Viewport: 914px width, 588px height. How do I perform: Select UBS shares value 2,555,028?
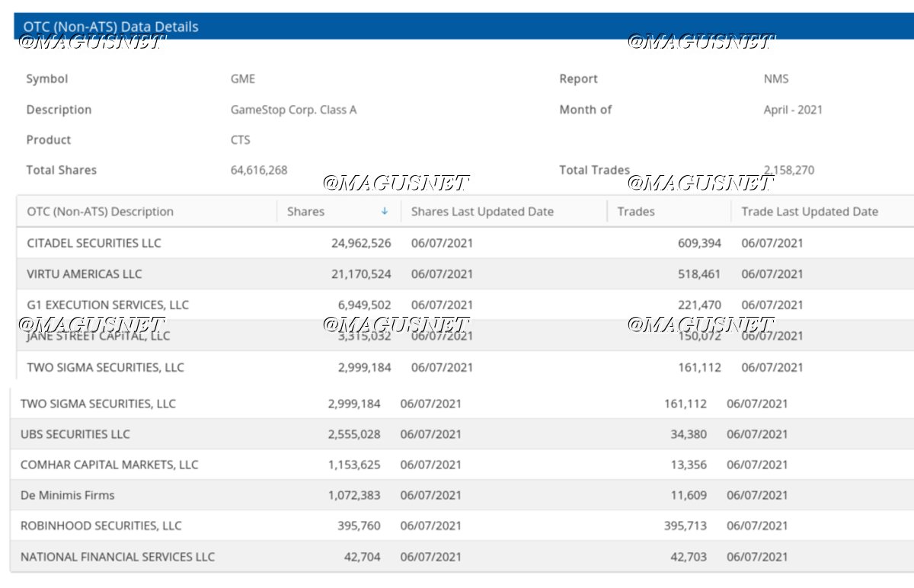coord(354,434)
